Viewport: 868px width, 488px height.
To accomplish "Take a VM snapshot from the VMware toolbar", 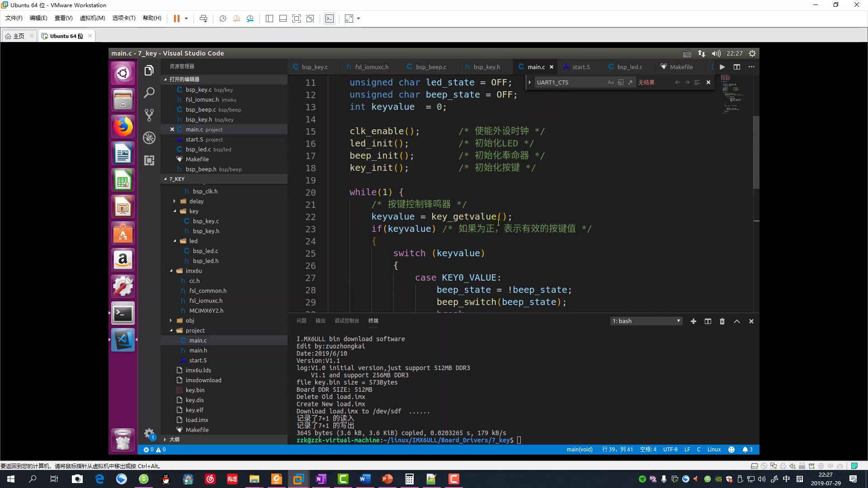I will click(222, 19).
